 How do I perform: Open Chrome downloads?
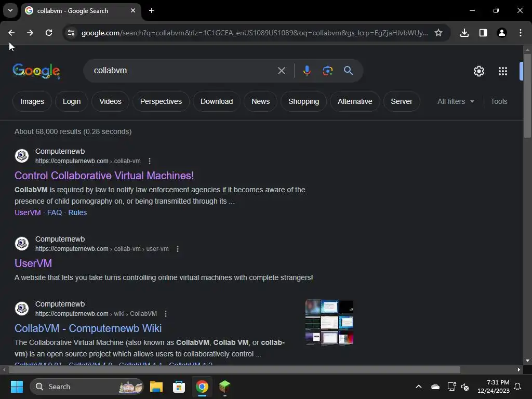(x=464, y=33)
